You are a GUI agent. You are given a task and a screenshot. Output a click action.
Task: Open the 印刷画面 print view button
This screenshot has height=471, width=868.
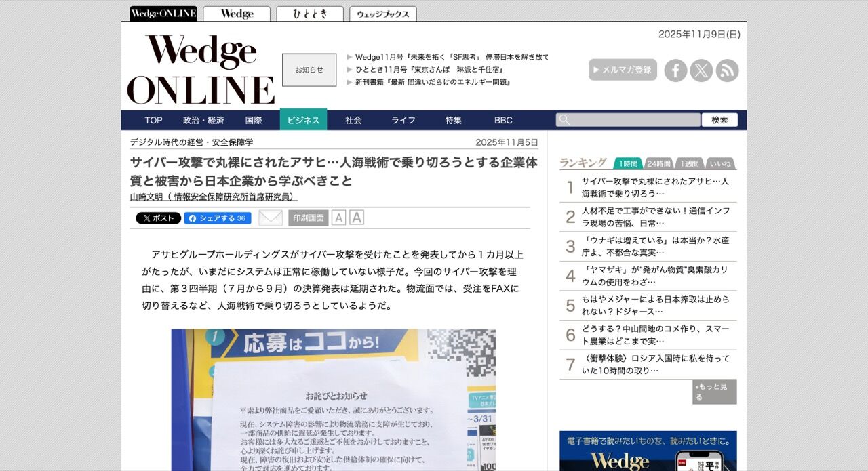309,218
